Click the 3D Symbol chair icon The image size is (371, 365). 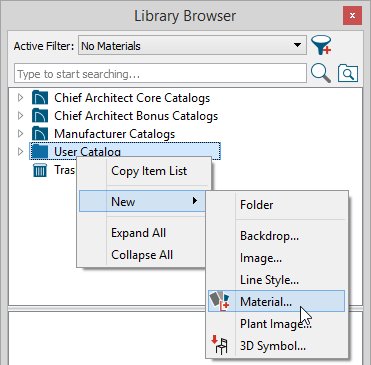tap(219, 345)
